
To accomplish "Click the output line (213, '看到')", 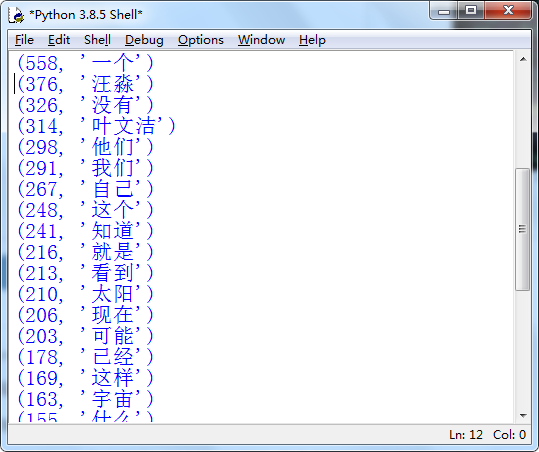I will click(85, 273).
